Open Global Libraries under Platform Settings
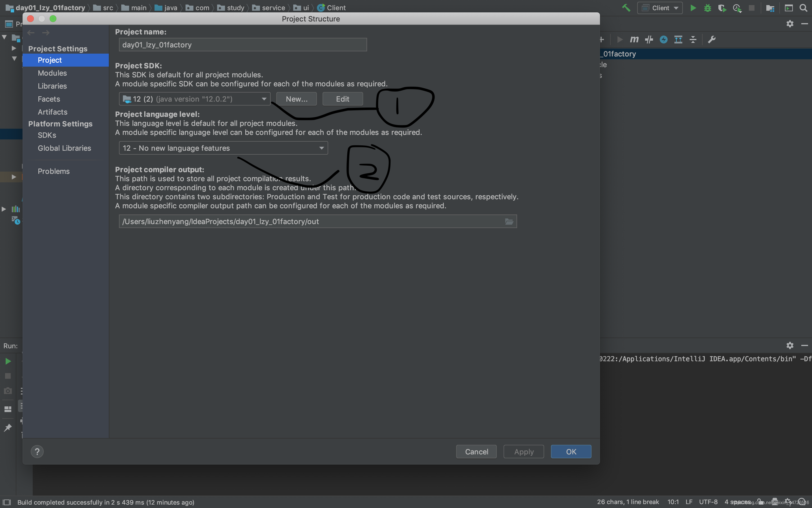The width and height of the screenshot is (812, 508). coord(64,148)
